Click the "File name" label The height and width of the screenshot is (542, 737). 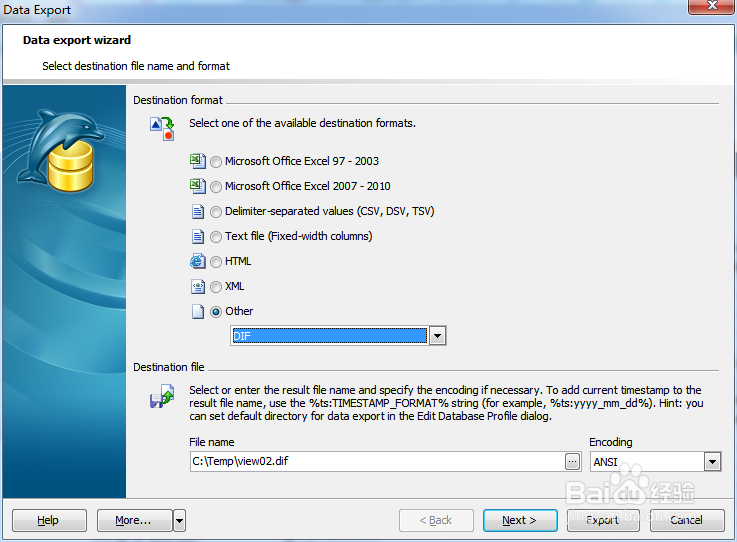click(x=212, y=442)
